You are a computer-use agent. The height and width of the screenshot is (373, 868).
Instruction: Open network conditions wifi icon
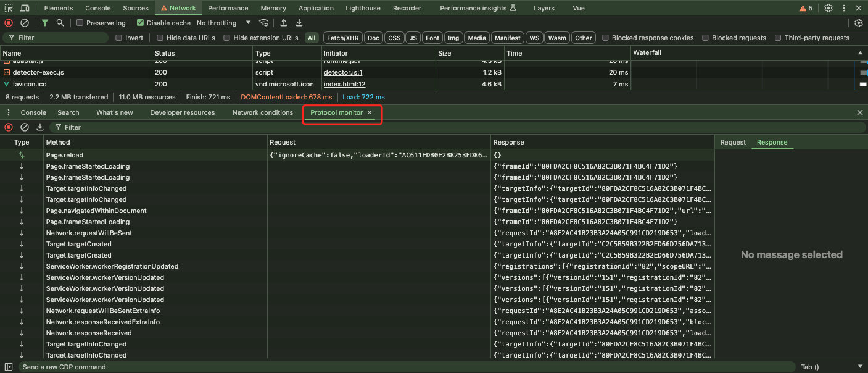(x=263, y=23)
